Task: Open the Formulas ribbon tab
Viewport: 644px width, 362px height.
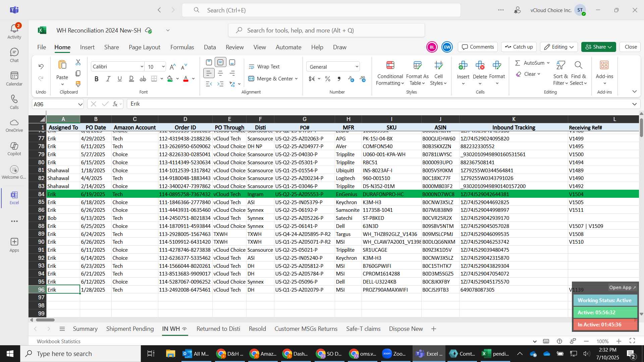Action: coord(182,47)
